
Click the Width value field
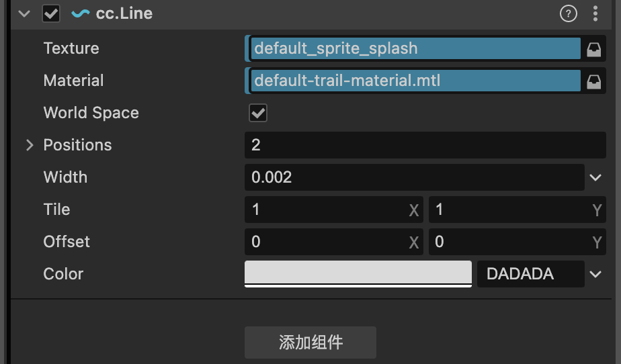coord(414,177)
